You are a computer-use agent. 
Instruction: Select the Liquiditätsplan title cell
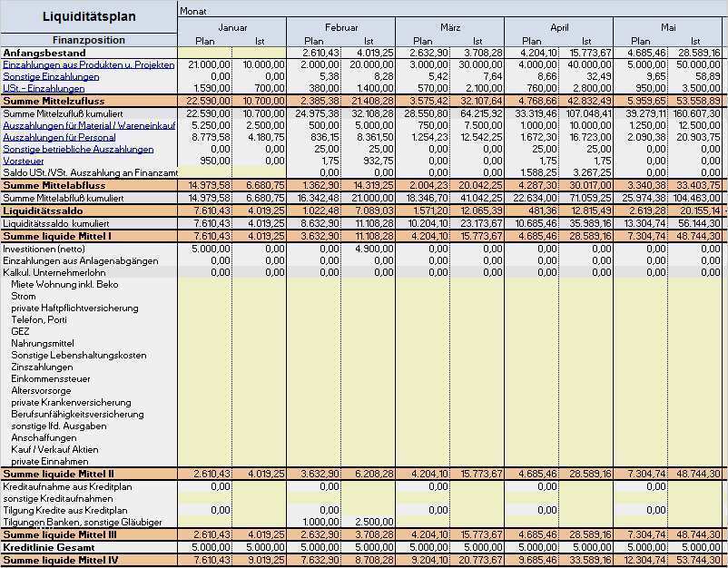(x=89, y=16)
